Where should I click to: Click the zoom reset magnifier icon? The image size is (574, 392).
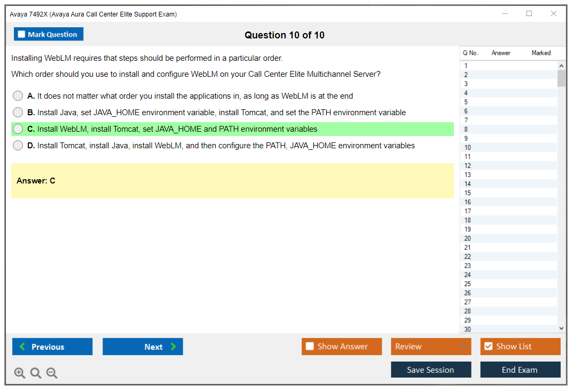click(x=36, y=373)
